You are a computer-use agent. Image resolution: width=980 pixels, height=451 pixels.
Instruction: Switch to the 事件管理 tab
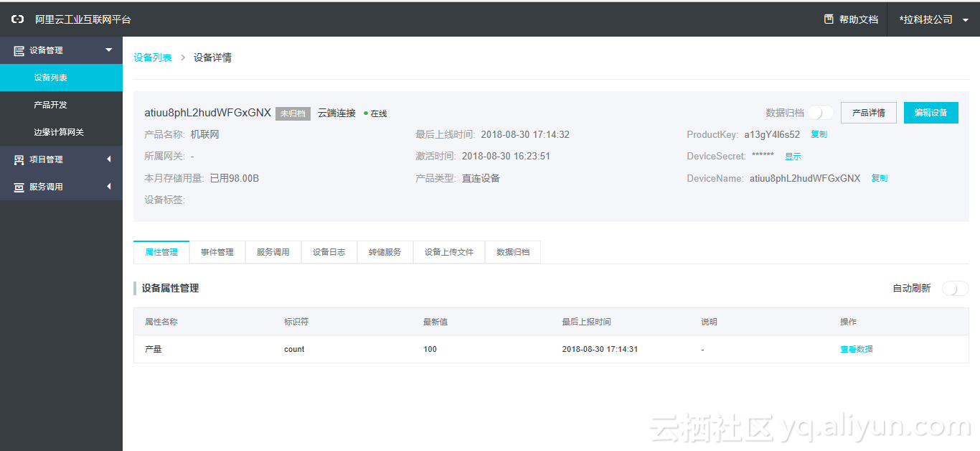pyautogui.click(x=217, y=252)
